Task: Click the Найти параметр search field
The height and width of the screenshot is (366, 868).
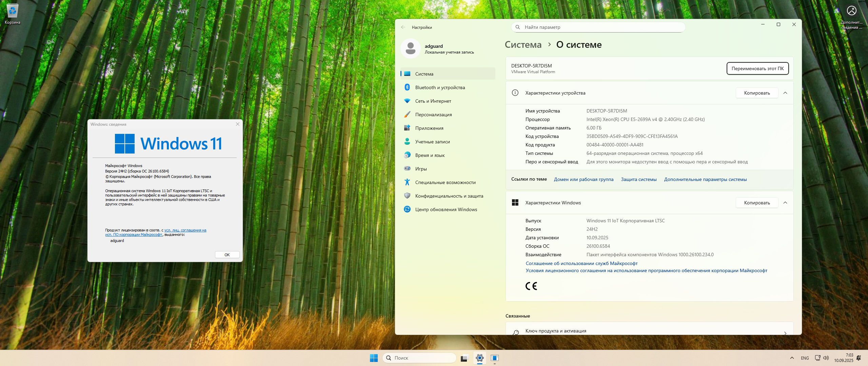Action: pyautogui.click(x=598, y=27)
